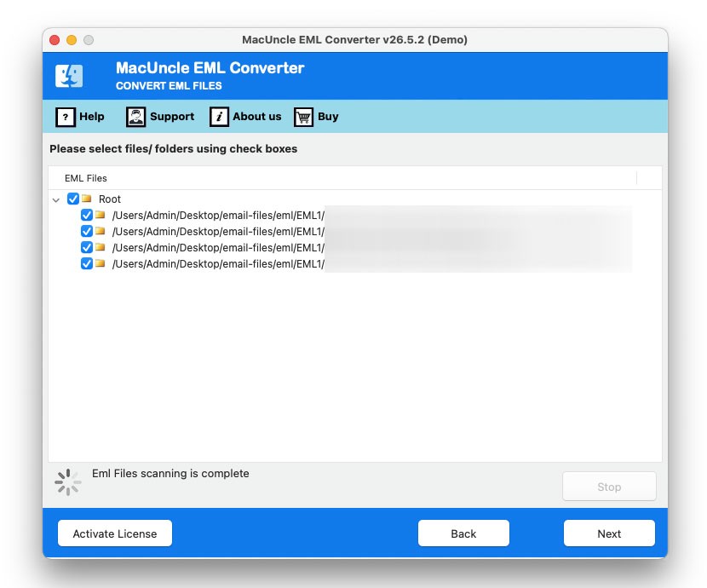707x588 pixels.
Task: Select the second /Users/Admin/Desktop path row
Action: pyautogui.click(x=218, y=232)
